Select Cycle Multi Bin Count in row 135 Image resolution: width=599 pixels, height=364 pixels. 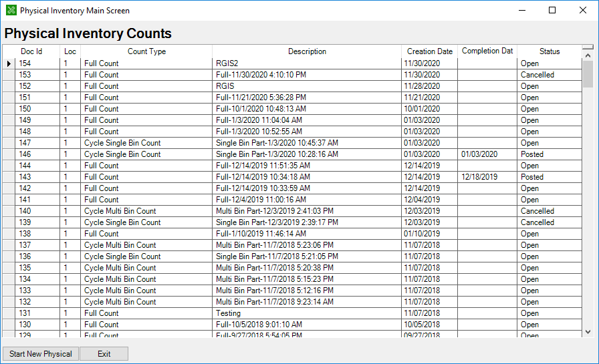coord(146,268)
